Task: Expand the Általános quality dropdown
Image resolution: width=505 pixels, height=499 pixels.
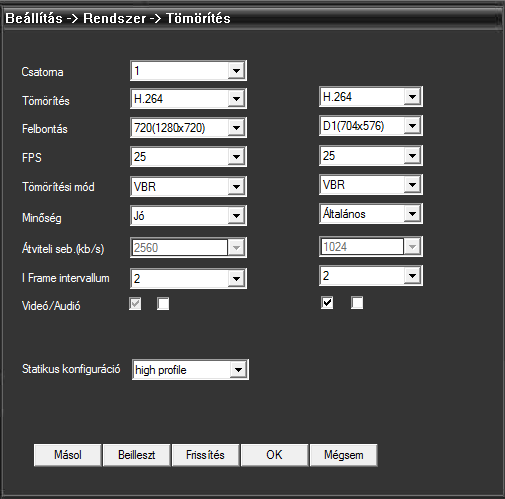Action: (371, 214)
